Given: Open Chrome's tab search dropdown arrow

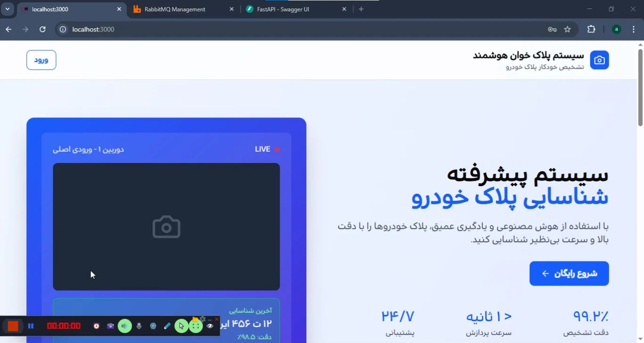Looking at the screenshot, I should 8,9.
